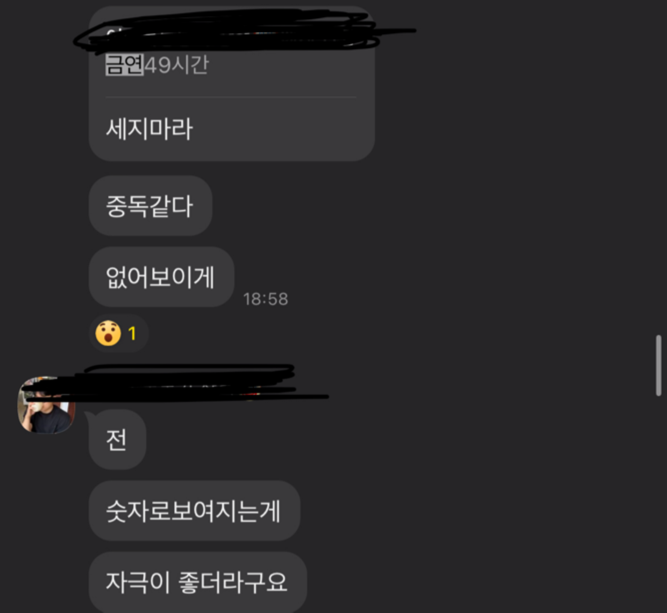Click the 세지마라 reply message
Screen dimensions: 667x613
coord(149,128)
